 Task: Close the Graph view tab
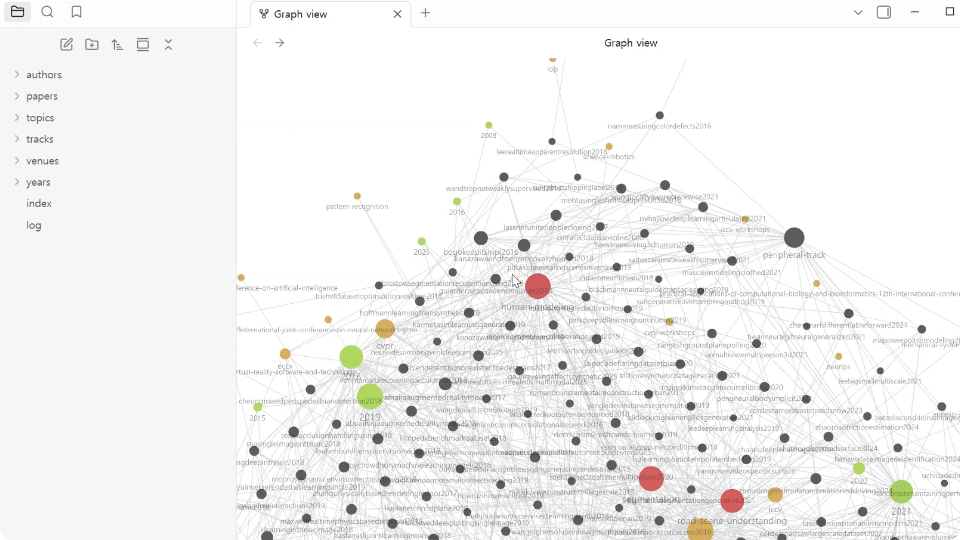pos(397,14)
